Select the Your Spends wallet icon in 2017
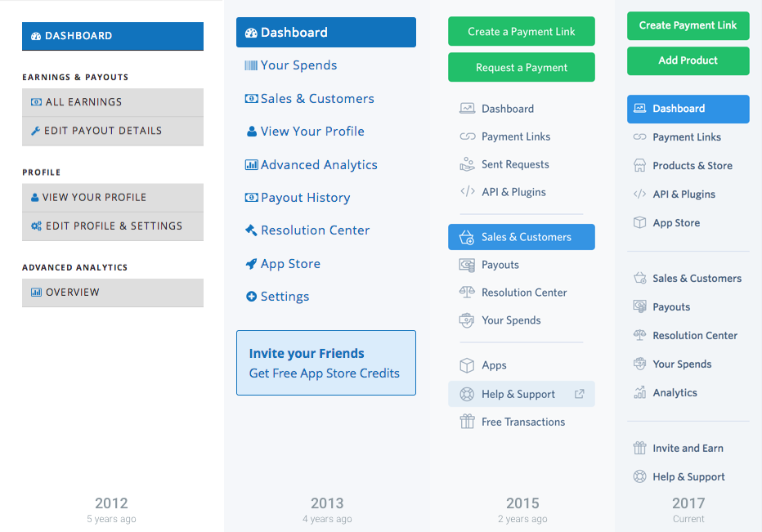 (640, 364)
